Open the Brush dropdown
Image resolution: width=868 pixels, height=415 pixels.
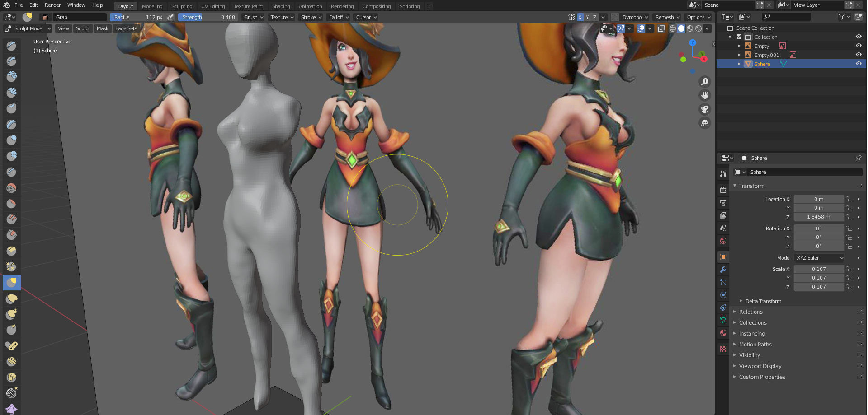(254, 17)
